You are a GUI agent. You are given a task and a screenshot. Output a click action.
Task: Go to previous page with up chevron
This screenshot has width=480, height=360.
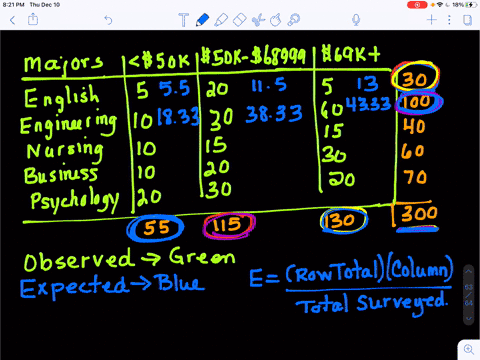click(469, 271)
